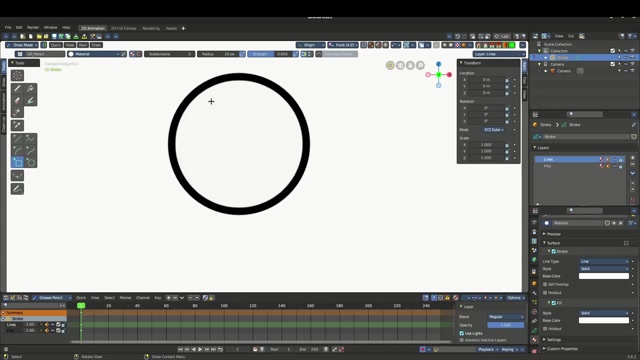
Task: Open the Origin stroke placement dropdown
Action: 311,45
